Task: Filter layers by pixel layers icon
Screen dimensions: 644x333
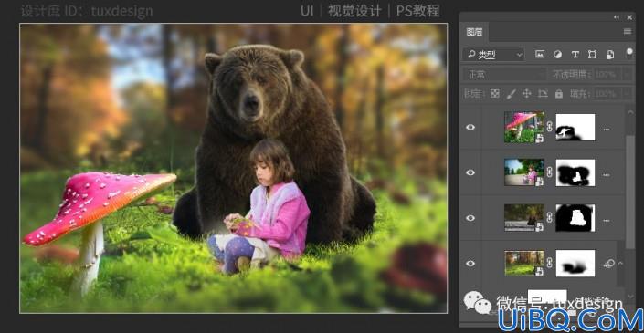Action: (x=540, y=55)
